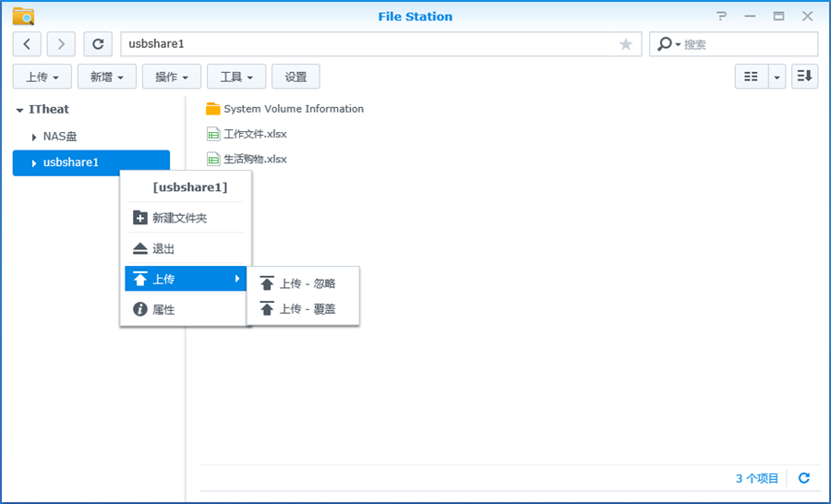Click the sort order icon button
The height and width of the screenshot is (504, 831).
[805, 77]
